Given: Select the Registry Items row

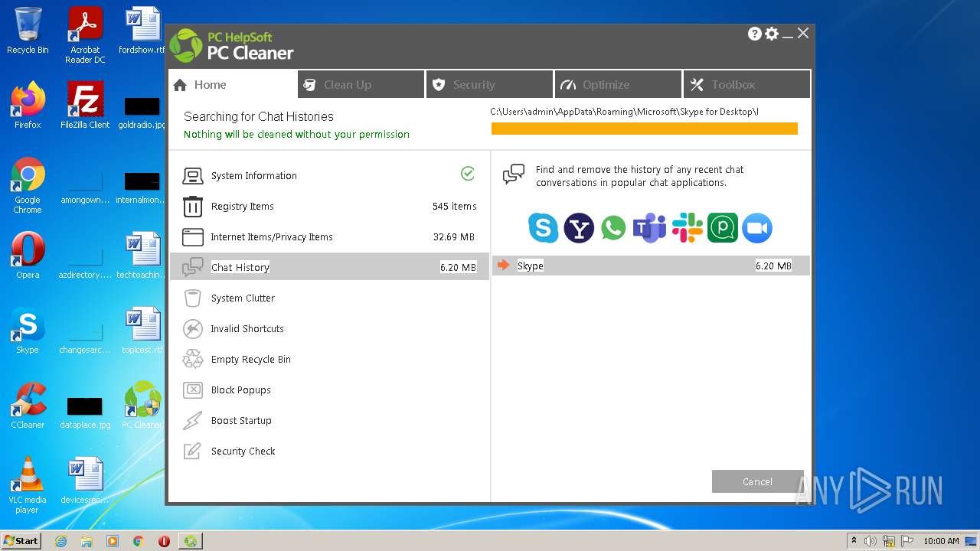Looking at the screenshot, I should pyautogui.click(x=329, y=206).
